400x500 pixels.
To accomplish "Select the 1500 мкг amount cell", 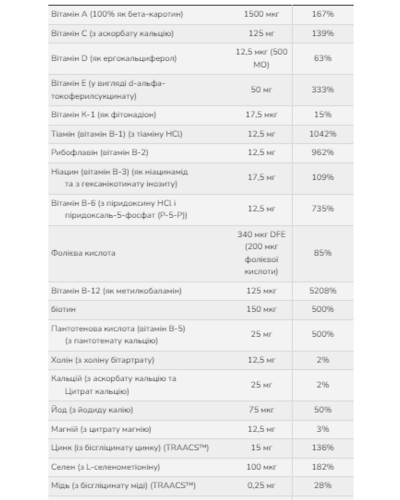I will (261, 14).
